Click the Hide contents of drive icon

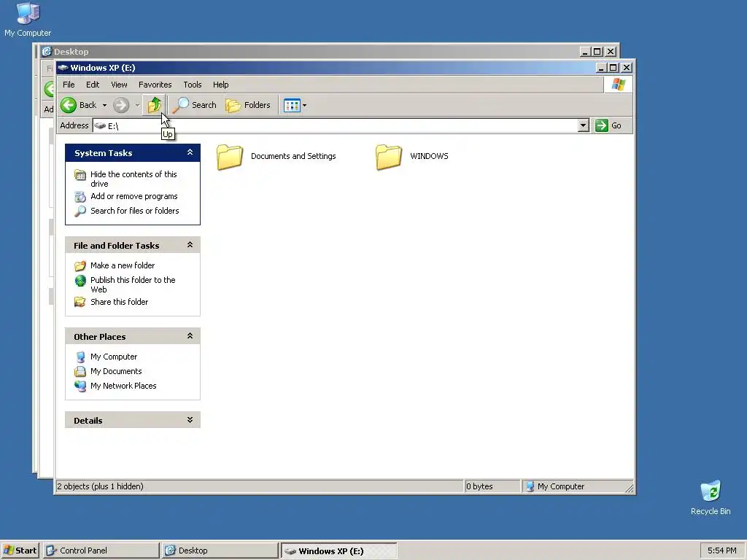pos(80,175)
